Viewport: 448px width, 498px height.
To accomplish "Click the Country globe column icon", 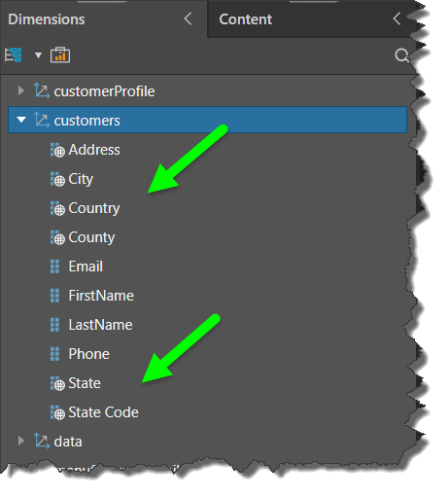I will click(57, 208).
